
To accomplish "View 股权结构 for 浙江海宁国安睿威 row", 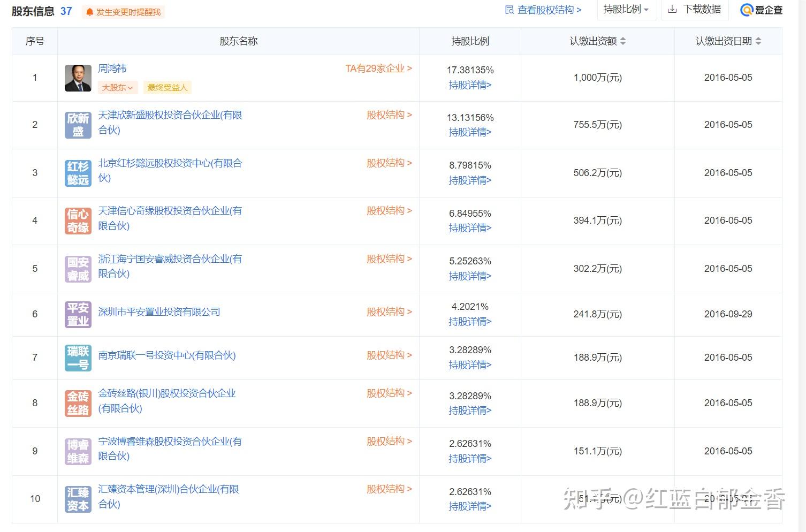I will pyautogui.click(x=390, y=259).
